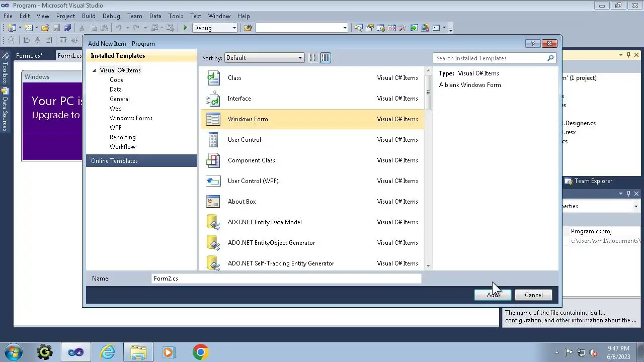Click the Start Debugging green arrow
This screenshot has width=644, height=362.
tap(185, 28)
